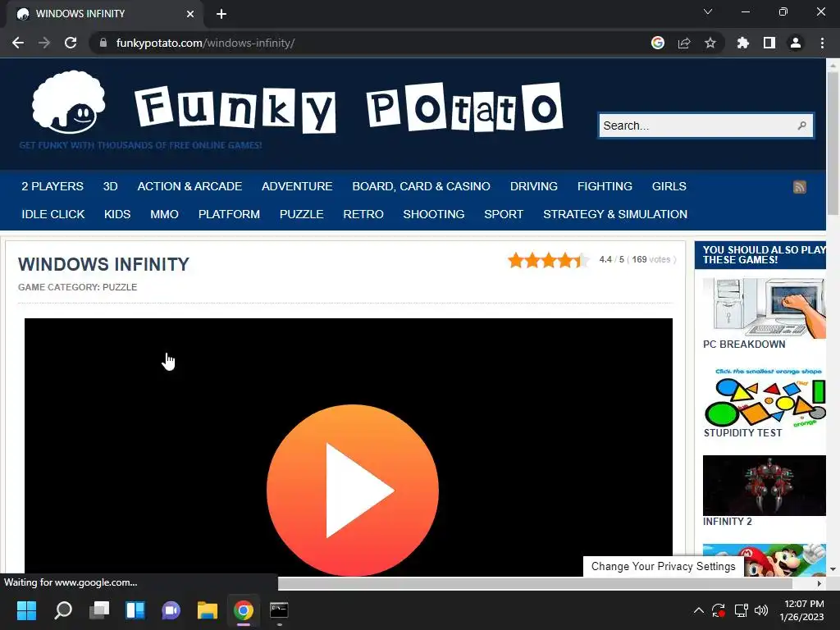Browse the STRATEGY & SIMULATION category
The image size is (840, 630).
[x=615, y=214]
